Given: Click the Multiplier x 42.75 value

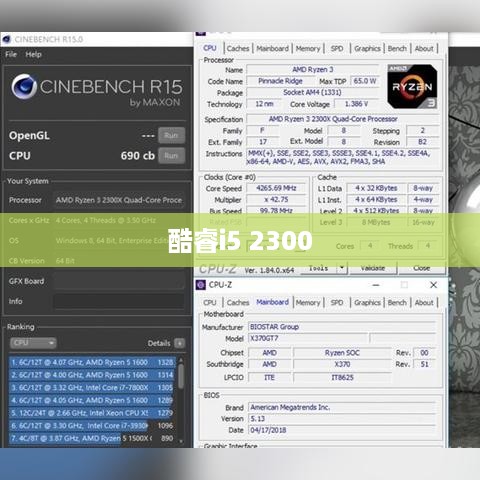Looking at the screenshot, I should pos(276,200).
